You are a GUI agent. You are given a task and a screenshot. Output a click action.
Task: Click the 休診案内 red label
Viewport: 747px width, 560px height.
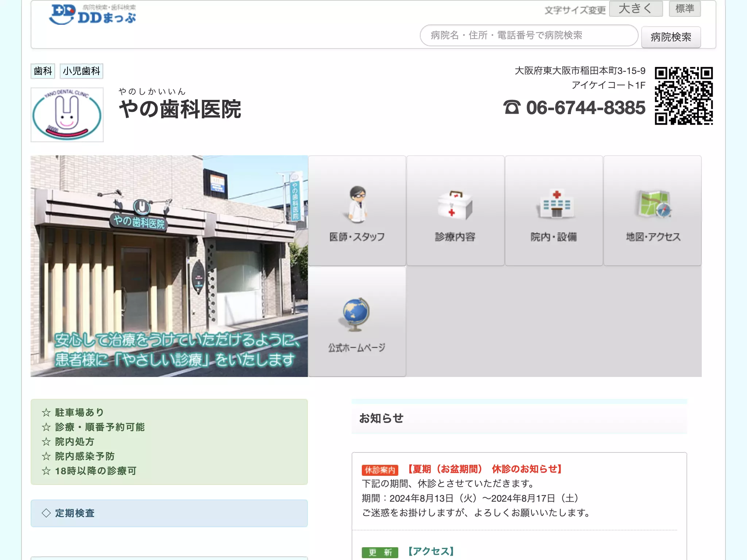coord(380,470)
